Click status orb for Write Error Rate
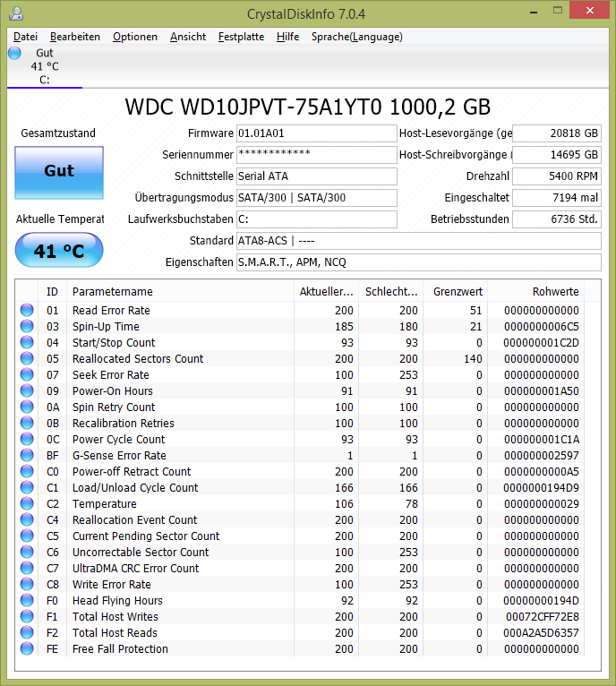Screen dimensions: 616x686 27,584
